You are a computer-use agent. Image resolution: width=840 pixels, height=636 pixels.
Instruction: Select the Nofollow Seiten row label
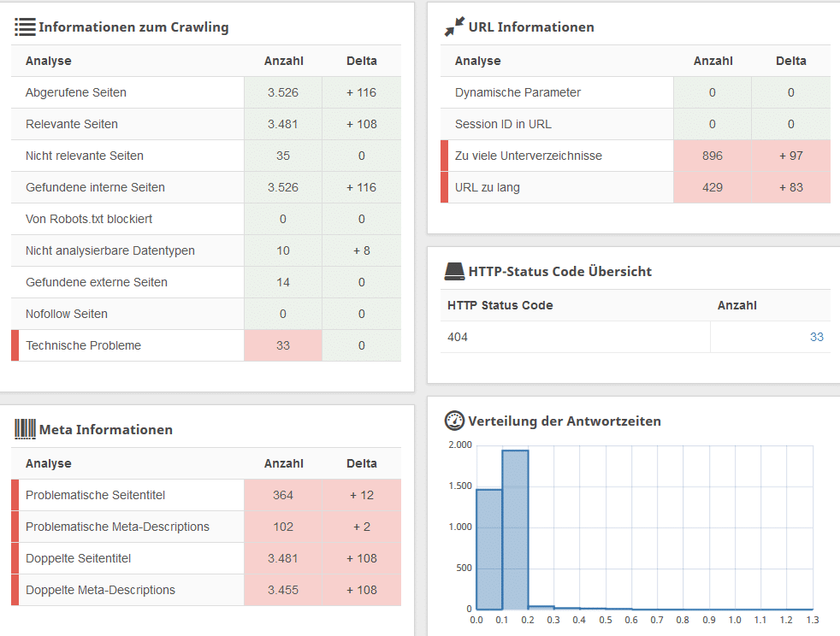click(67, 313)
